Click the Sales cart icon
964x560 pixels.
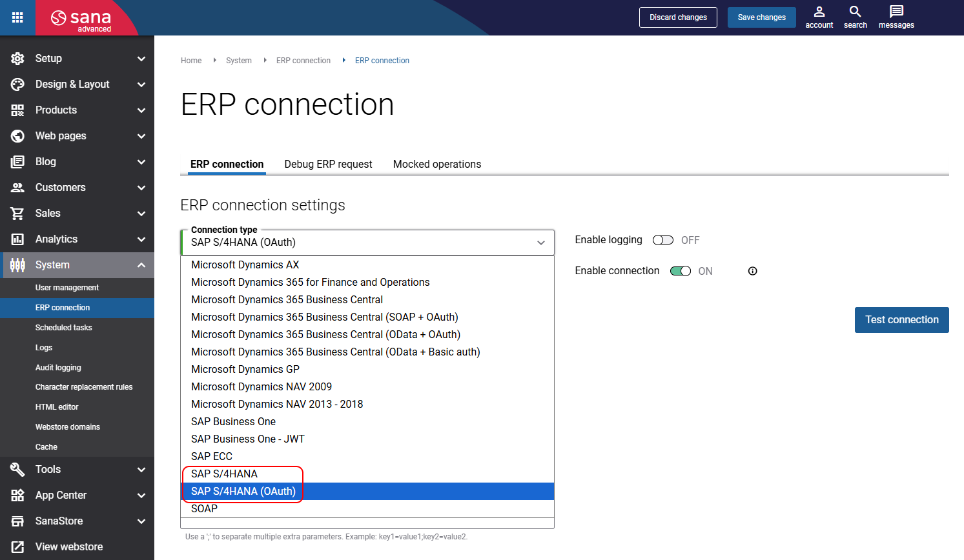pyautogui.click(x=17, y=214)
